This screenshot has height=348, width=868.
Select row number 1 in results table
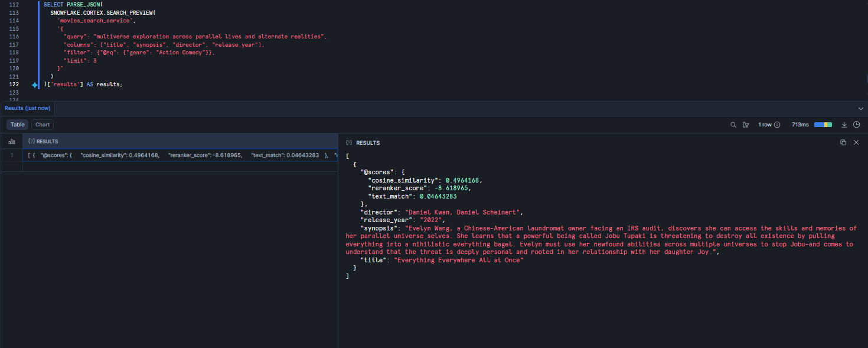click(x=12, y=155)
